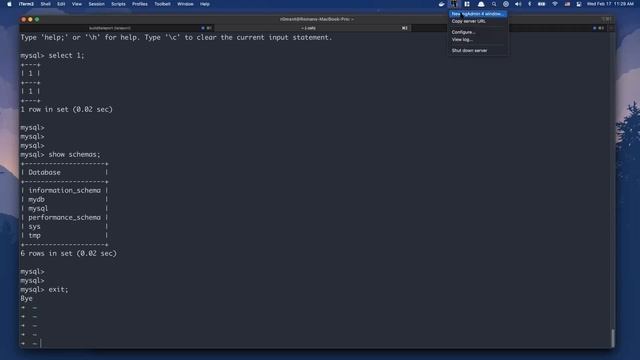
Task: Click '1 row in set (0.02 sec)' text
Action: pyautogui.click(x=67, y=109)
